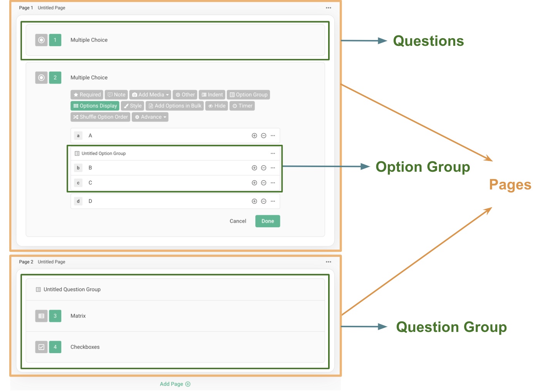Click the Indent icon for question 2
This screenshot has width=533, height=392.
point(212,94)
